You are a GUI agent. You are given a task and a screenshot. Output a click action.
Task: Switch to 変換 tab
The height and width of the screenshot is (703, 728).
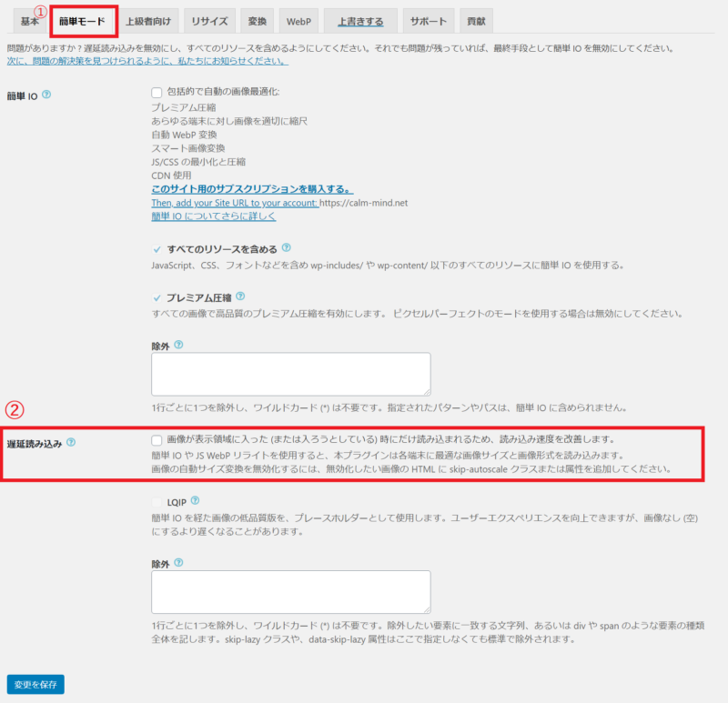(x=258, y=21)
